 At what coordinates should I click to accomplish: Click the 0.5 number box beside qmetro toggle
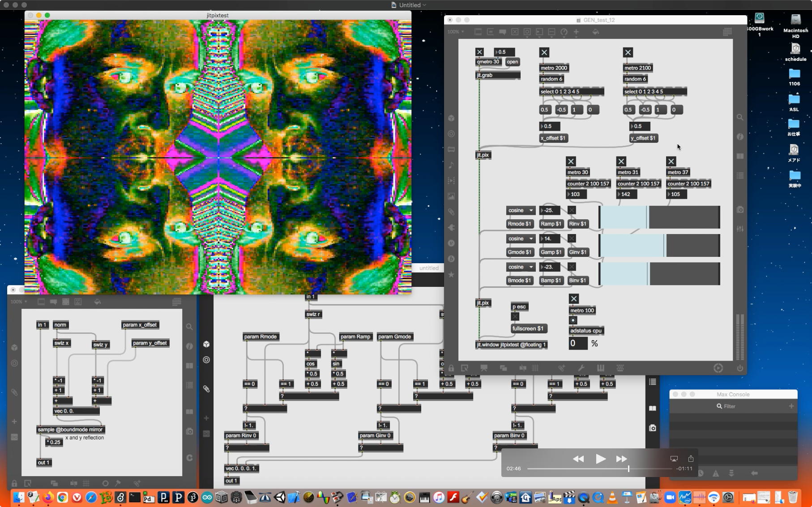[x=504, y=52]
